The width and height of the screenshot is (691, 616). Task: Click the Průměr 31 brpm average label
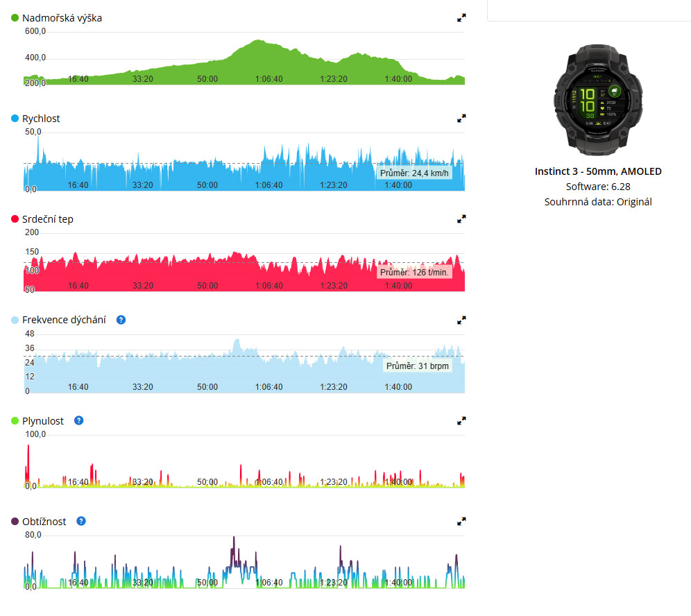point(417,366)
